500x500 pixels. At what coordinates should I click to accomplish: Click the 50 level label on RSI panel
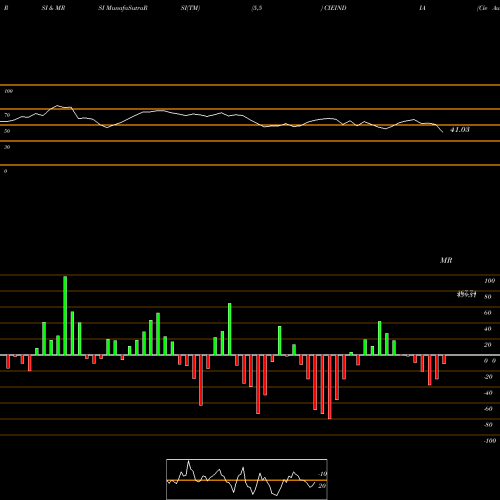click(7, 131)
